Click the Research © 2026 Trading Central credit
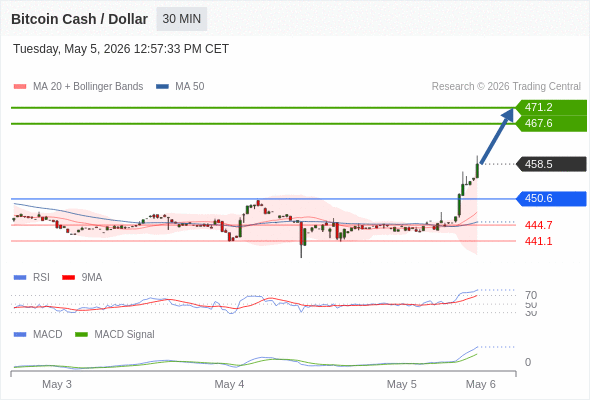The width and height of the screenshot is (590, 400). click(x=506, y=87)
